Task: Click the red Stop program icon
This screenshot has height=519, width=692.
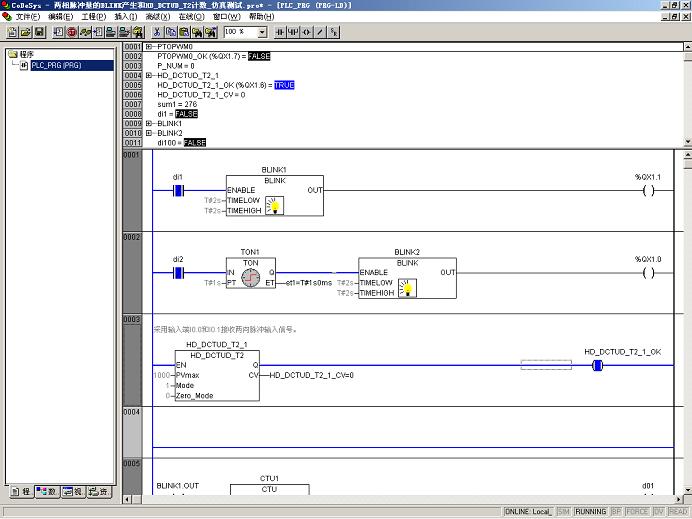Action: pyautogui.click(x=72, y=32)
